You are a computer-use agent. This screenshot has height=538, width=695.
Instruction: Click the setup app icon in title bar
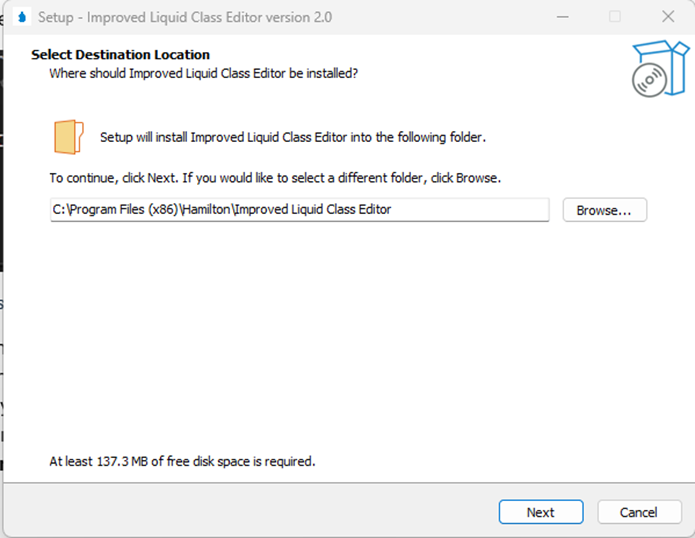click(x=22, y=17)
